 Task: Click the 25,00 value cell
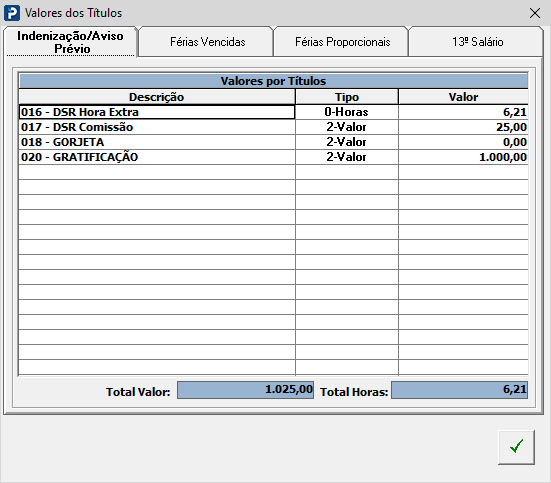point(464,127)
